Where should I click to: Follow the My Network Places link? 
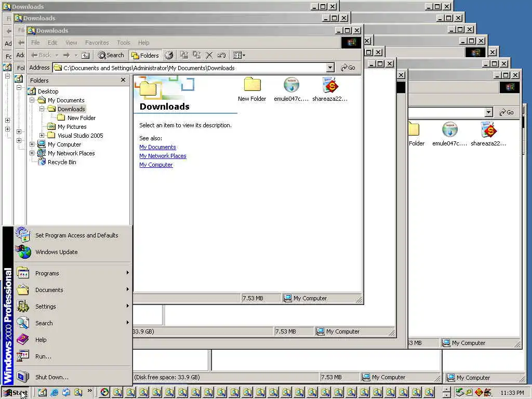point(163,156)
